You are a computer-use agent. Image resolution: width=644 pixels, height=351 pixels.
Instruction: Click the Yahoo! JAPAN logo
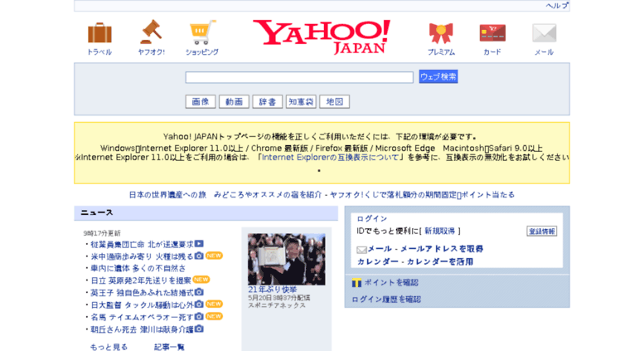(322, 37)
